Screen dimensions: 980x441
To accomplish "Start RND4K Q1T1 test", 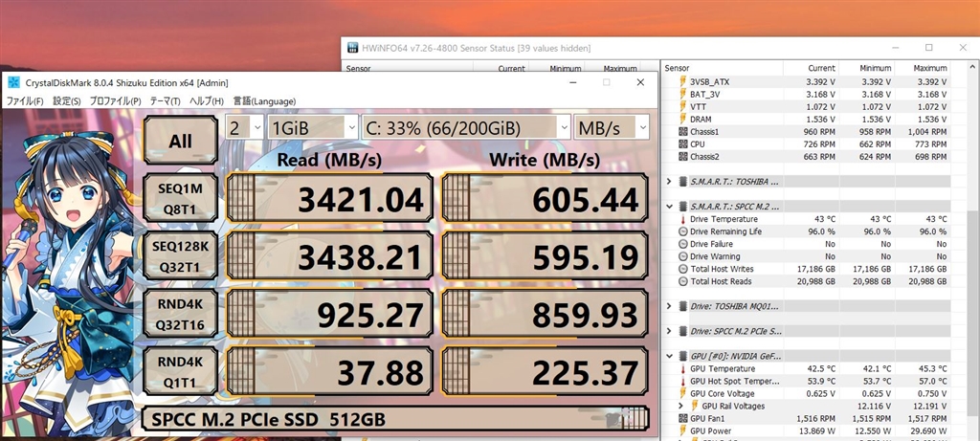I will coord(180,372).
